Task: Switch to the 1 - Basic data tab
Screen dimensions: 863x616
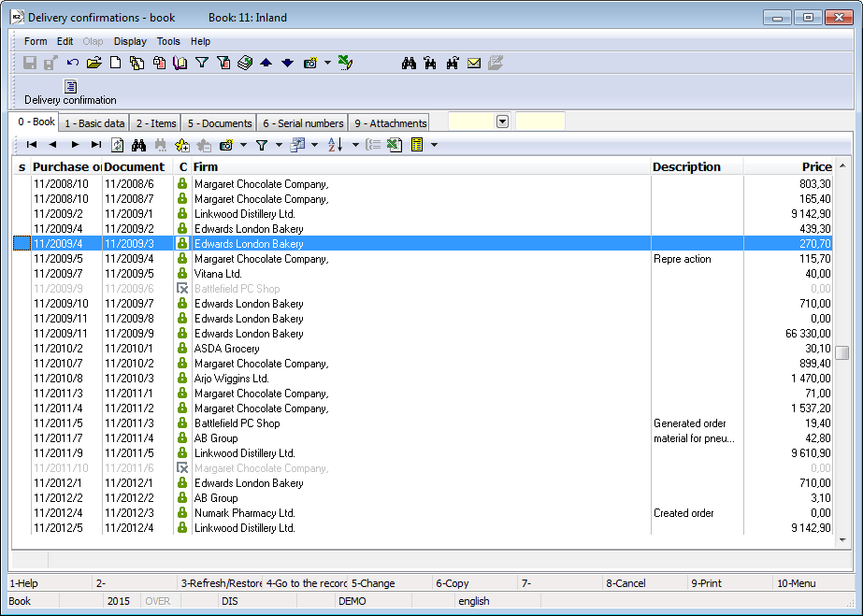Action: [x=94, y=123]
